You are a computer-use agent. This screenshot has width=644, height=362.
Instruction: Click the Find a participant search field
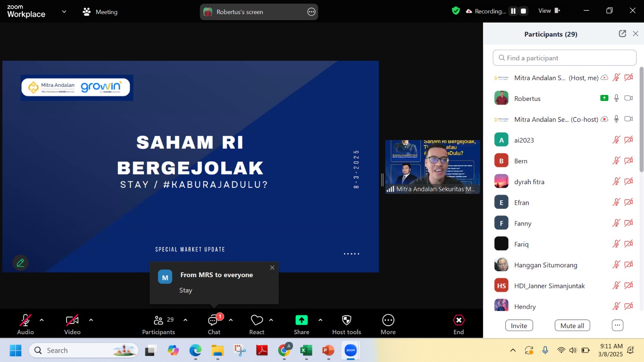coord(564,58)
